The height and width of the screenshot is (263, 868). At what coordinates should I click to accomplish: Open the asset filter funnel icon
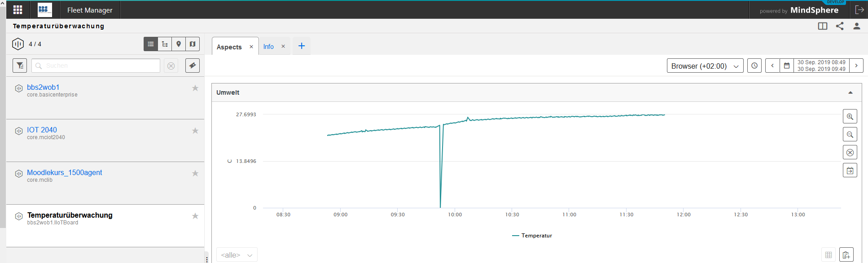point(20,66)
